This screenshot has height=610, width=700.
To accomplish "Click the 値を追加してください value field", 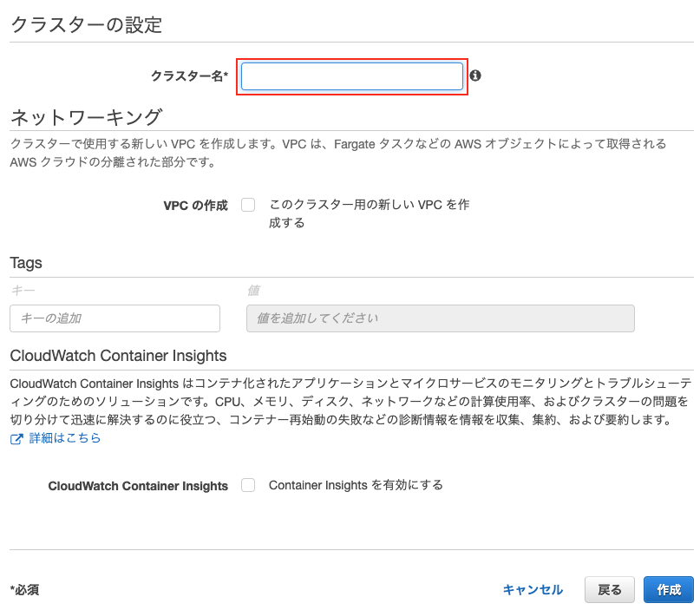I will [438, 318].
